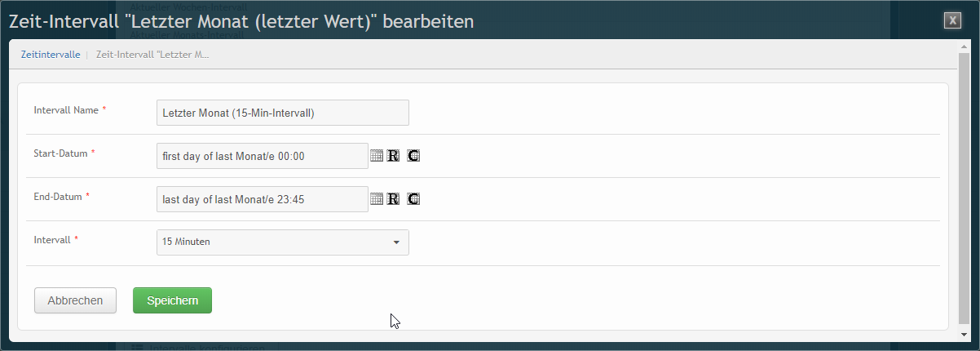Click the C icon beside Start-Datum
This screenshot has height=351, width=980.
413,156
